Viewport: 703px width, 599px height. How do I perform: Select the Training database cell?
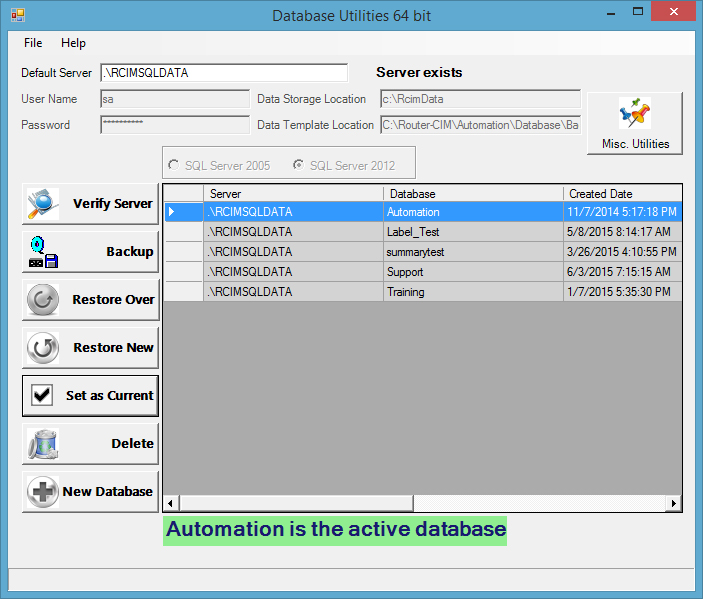473,291
